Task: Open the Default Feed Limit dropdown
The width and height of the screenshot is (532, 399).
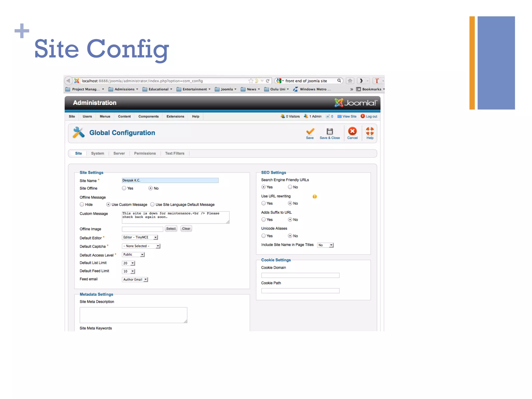Action: coord(128,271)
